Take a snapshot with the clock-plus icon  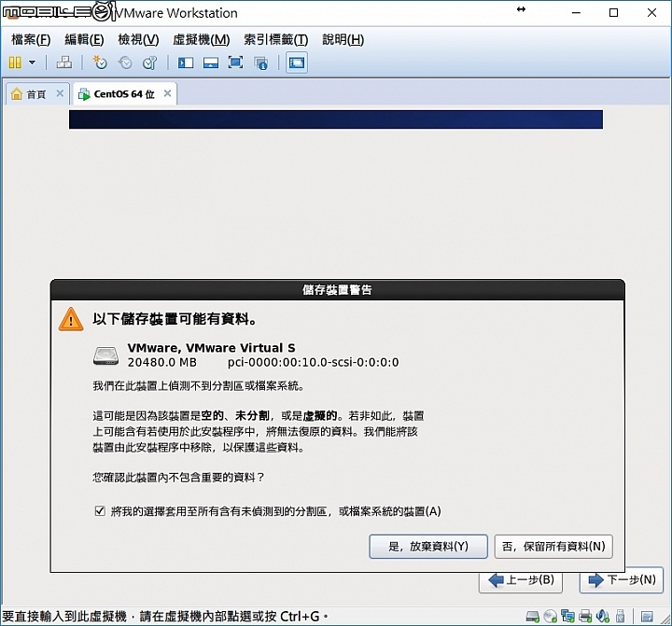(100, 63)
